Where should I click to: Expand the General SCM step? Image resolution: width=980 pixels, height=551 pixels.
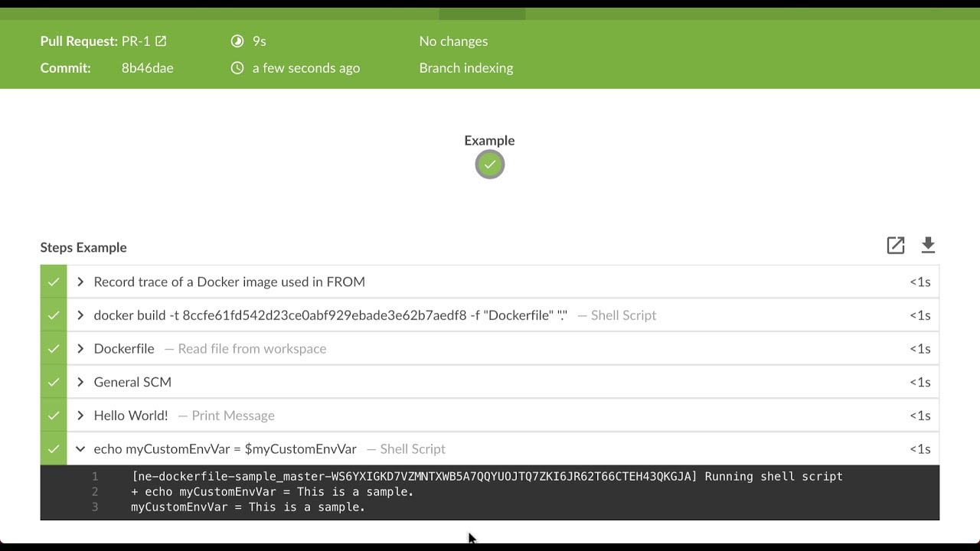[80, 382]
